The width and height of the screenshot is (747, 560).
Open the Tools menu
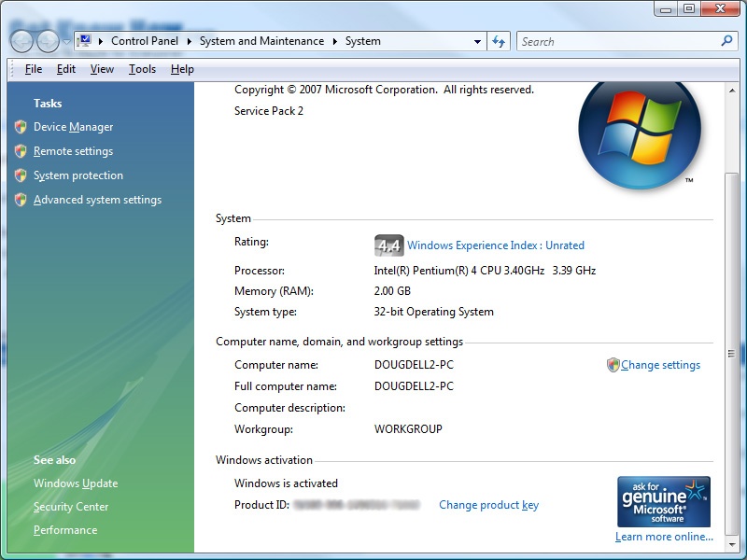pyautogui.click(x=142, y=69)
